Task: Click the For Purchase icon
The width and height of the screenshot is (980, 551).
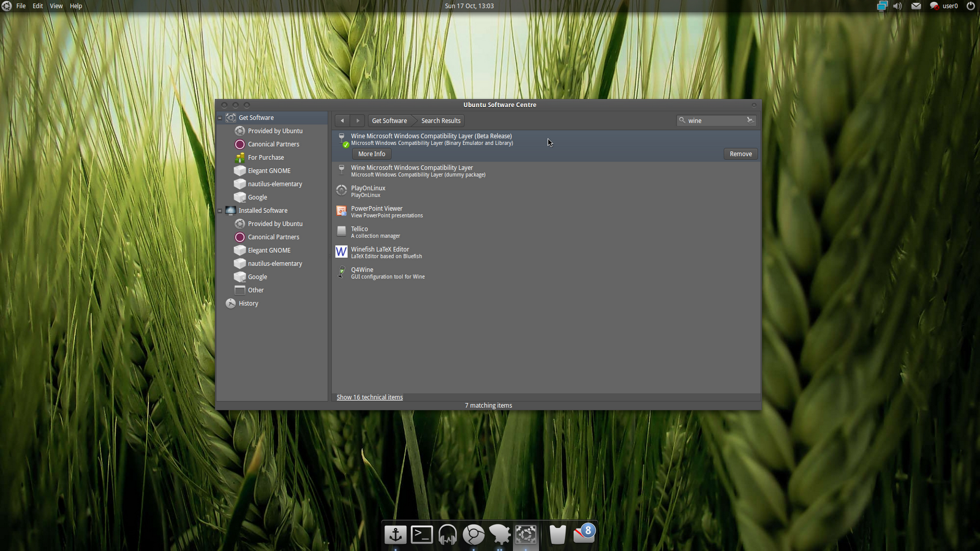Action: point(240,157)
